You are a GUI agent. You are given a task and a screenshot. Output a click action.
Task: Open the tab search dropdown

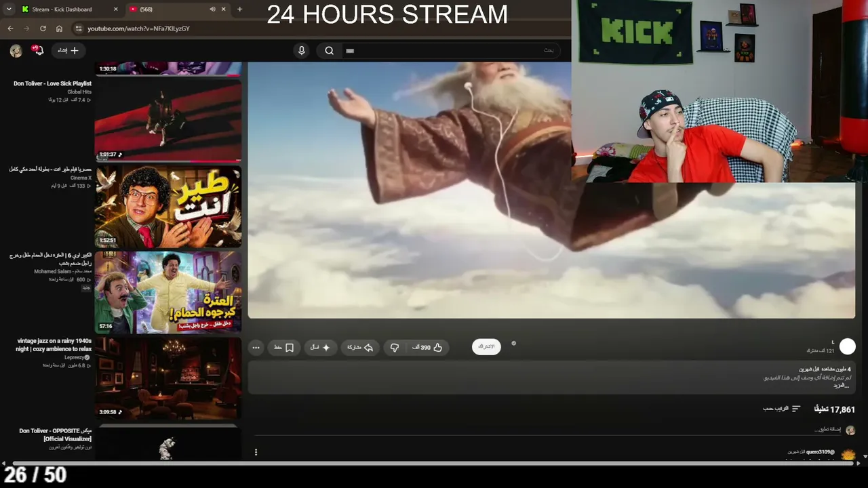9,9
